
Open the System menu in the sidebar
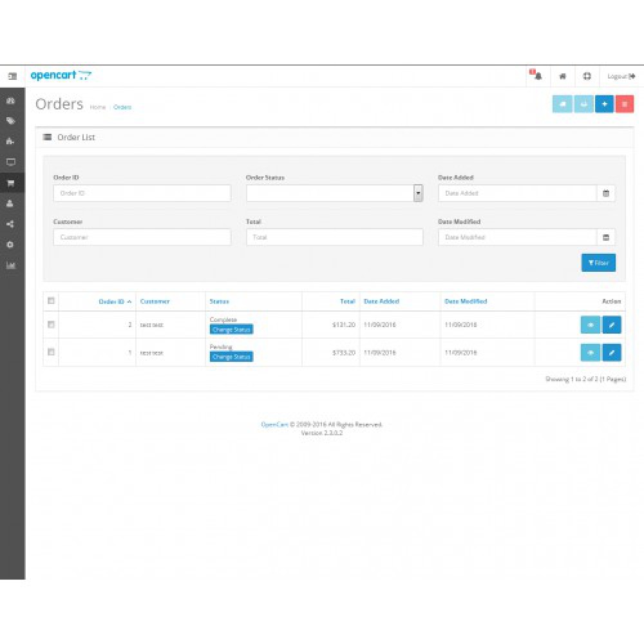[11, 245]
